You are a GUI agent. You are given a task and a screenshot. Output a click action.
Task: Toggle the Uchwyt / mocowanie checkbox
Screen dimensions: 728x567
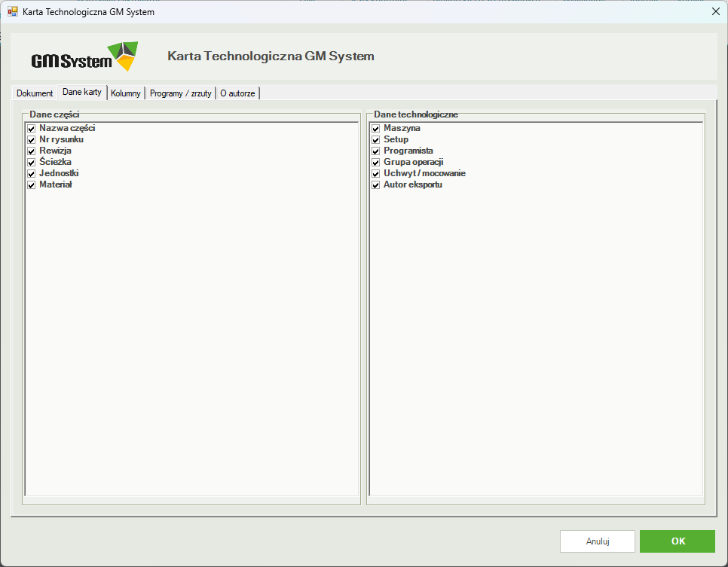pos(376,173)
